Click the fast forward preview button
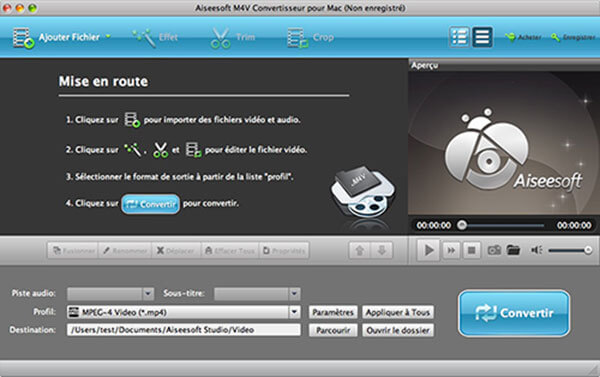600x377 pixels. point(452,250)
